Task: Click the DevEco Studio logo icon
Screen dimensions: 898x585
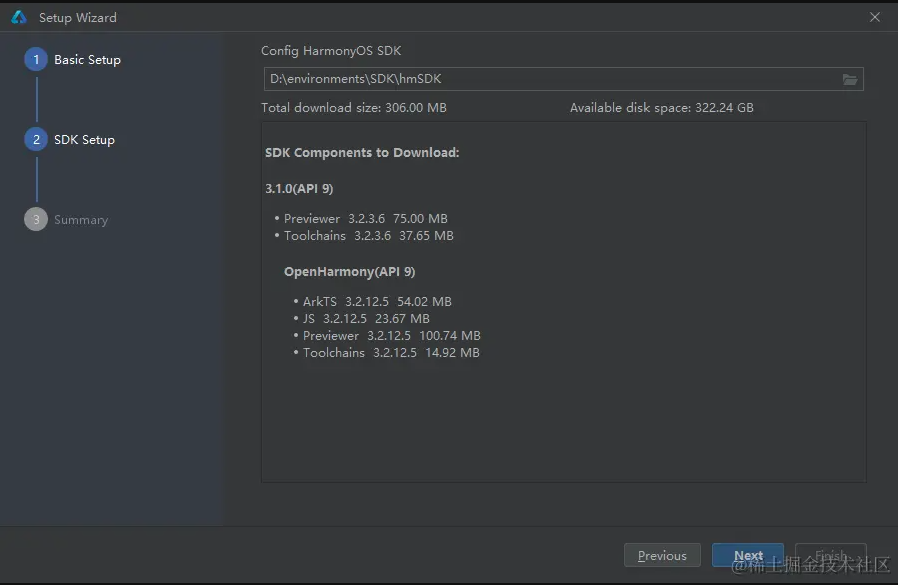Action: pyautogui.click(x=19, y=17)
